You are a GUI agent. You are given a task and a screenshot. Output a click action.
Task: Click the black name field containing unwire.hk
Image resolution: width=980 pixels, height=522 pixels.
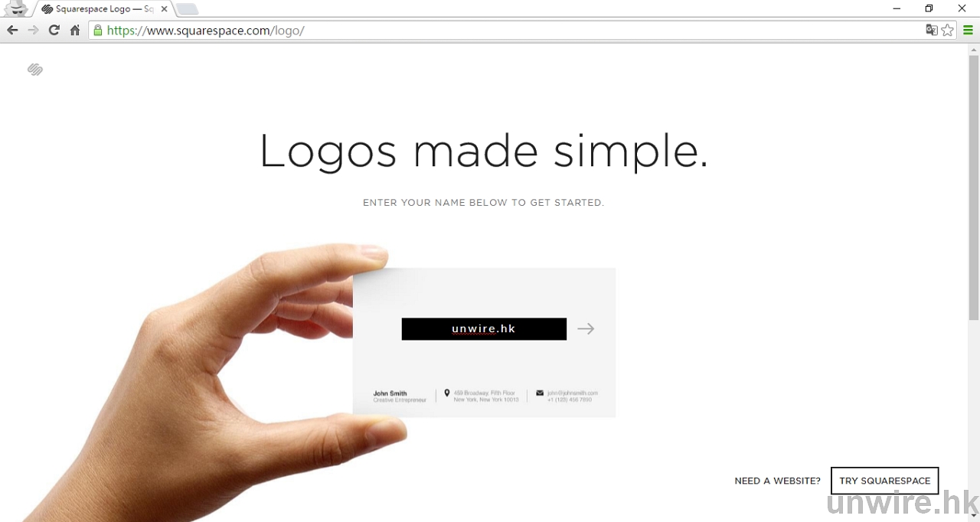[484, 329]
